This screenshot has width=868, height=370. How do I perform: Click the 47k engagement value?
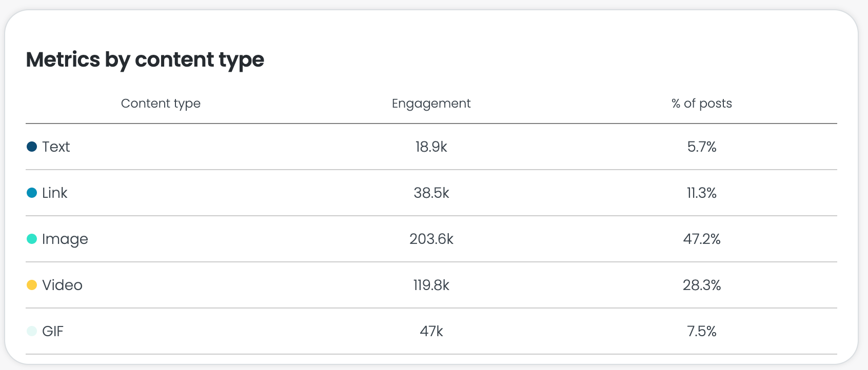tap(431, 331)
